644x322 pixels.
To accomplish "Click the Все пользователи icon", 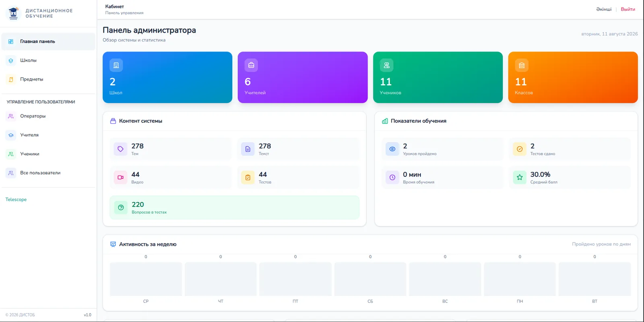I will coord(11,173).
